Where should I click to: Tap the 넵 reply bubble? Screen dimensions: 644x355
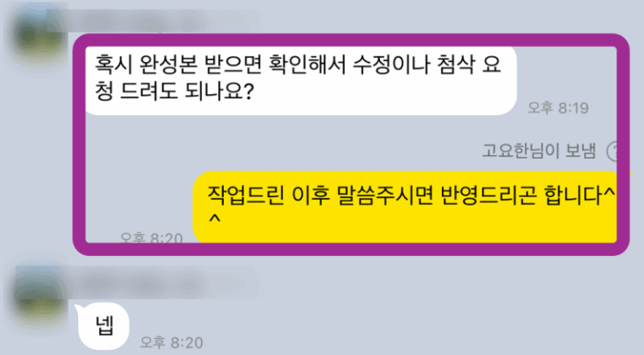click(103, 326)
